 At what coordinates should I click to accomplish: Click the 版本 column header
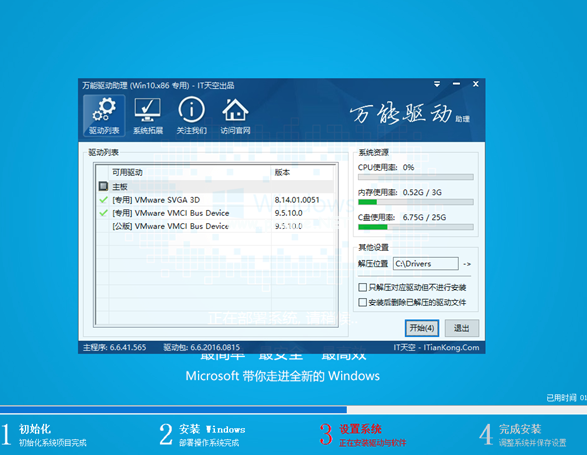tap(303, 172)
